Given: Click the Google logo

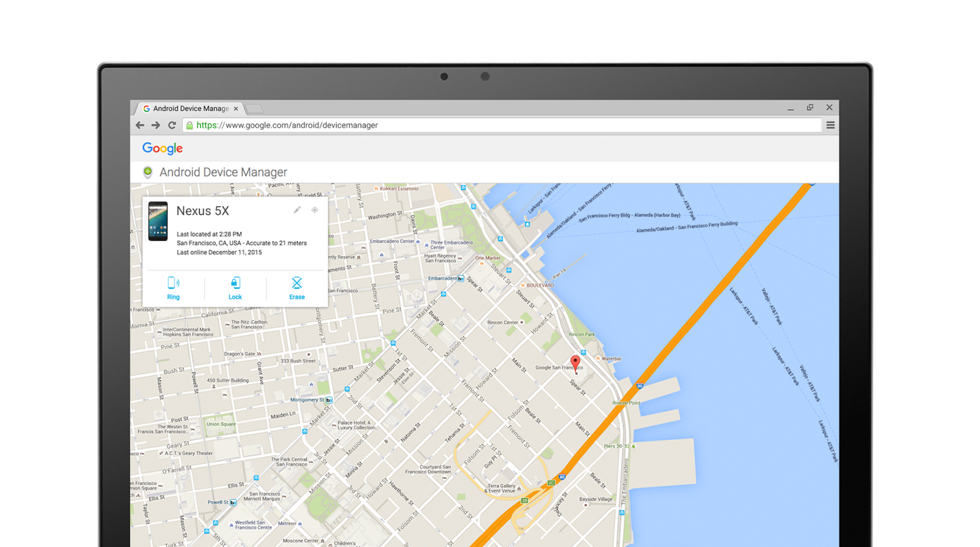Looking at the screenshot, I should pos(162,148).
